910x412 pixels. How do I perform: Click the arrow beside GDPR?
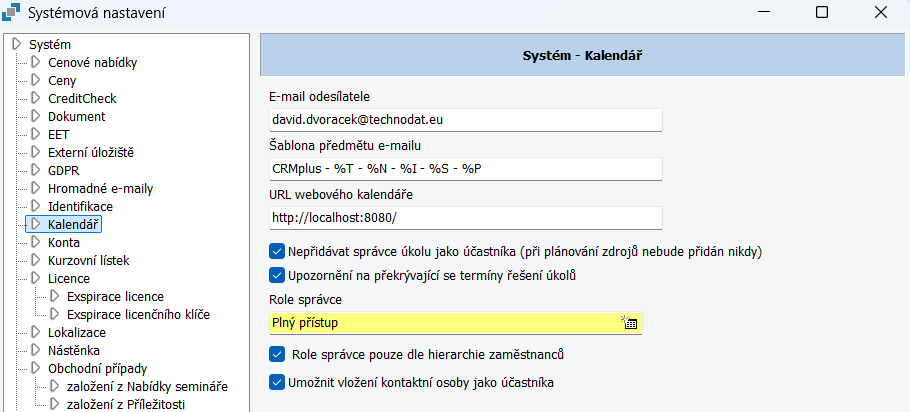point(36,170)
